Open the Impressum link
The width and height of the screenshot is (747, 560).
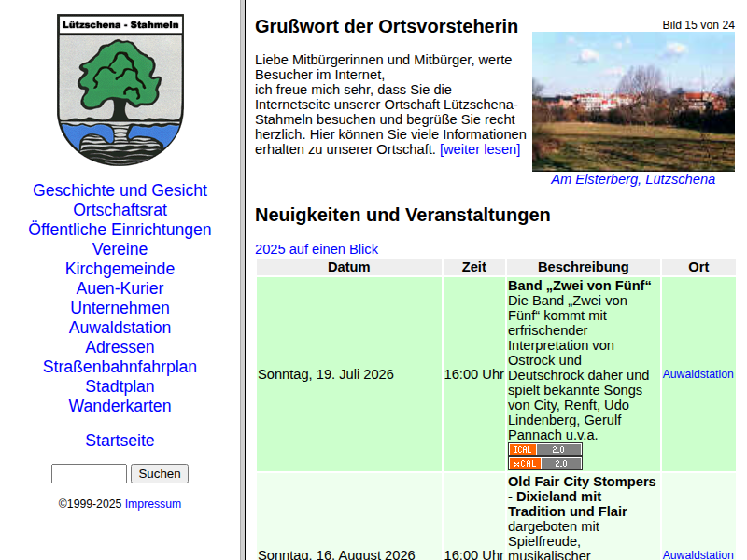pyautogui.click(x=153, y=504)
